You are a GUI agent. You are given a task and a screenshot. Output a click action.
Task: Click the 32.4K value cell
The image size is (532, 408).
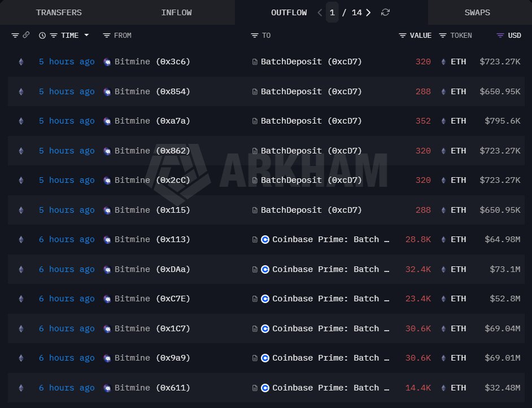418,269
